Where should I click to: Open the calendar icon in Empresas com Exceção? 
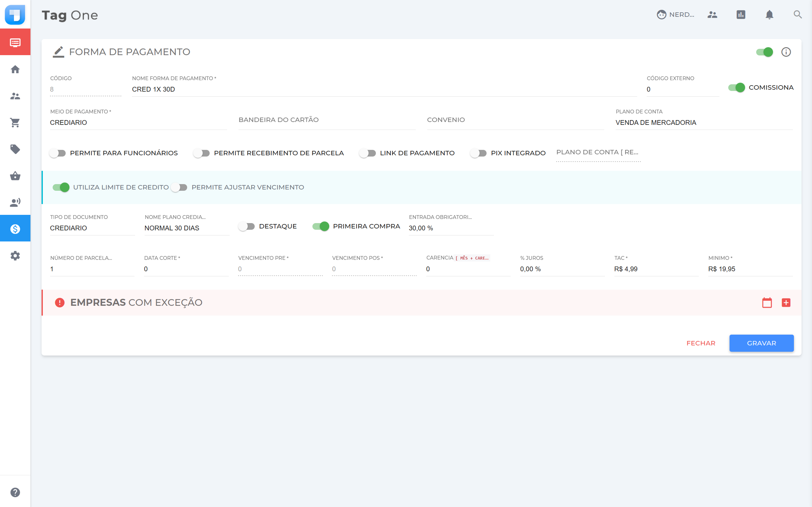tap(767, 302)
